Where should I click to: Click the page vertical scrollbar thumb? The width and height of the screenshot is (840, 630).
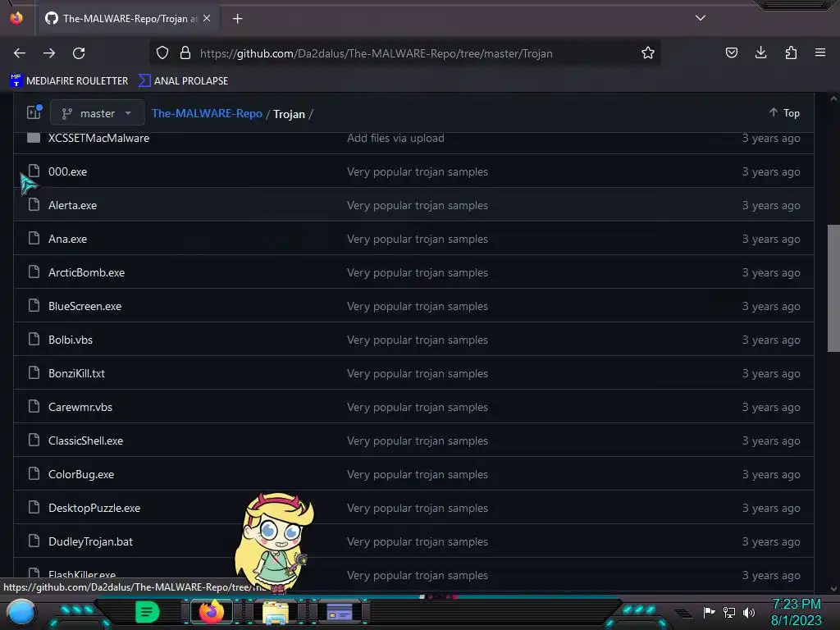coord(833,288)
